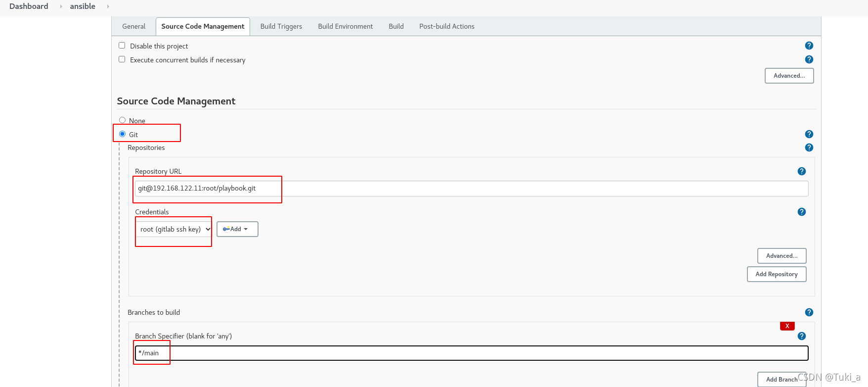
Task: Tick Disable this project checkbox
Action: point(122,46)
